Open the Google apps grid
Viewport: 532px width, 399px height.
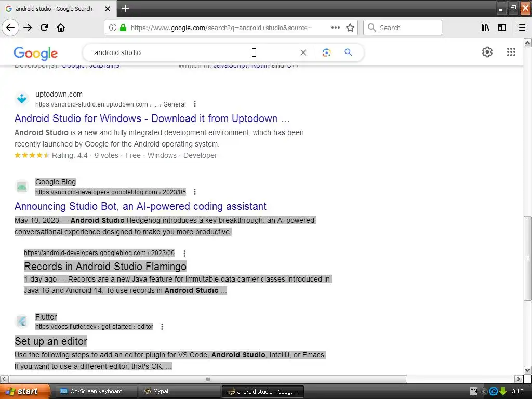(x=511, y=52)
